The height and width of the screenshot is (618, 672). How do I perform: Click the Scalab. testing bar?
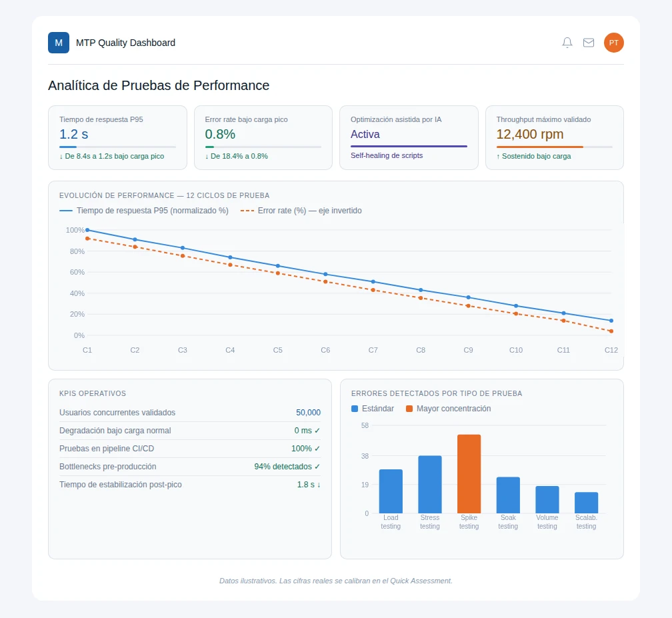tap(586, 503)
